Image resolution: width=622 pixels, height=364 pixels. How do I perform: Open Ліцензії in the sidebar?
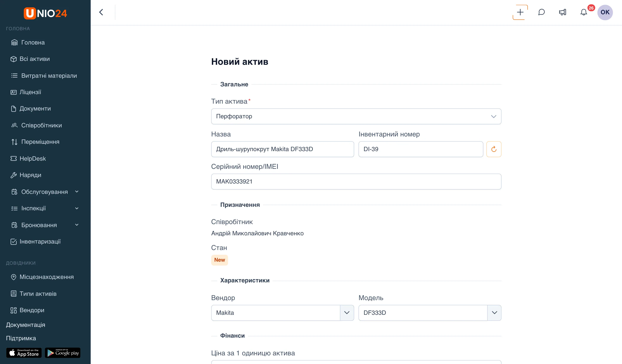(26, 92)
